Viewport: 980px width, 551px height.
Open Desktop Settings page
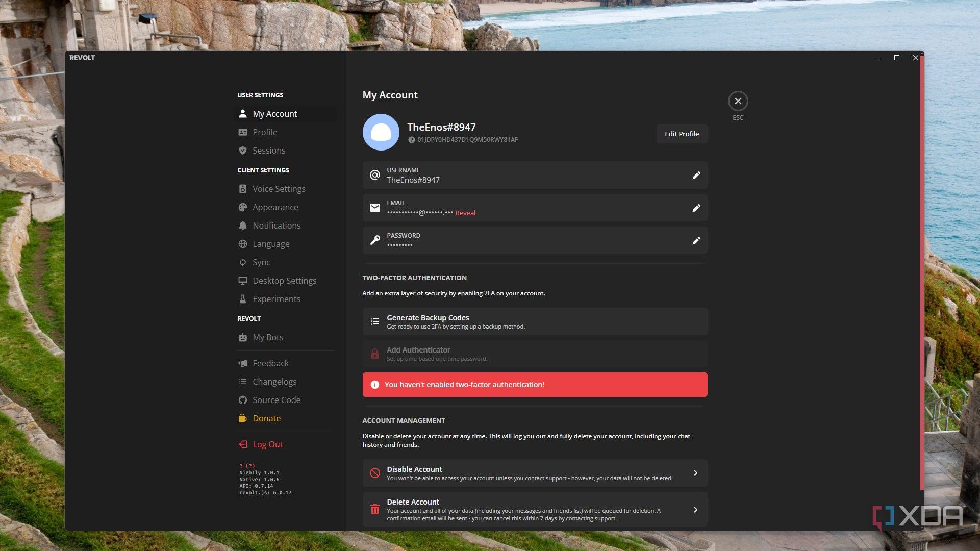pyautogui.click(x=285, y=281)
